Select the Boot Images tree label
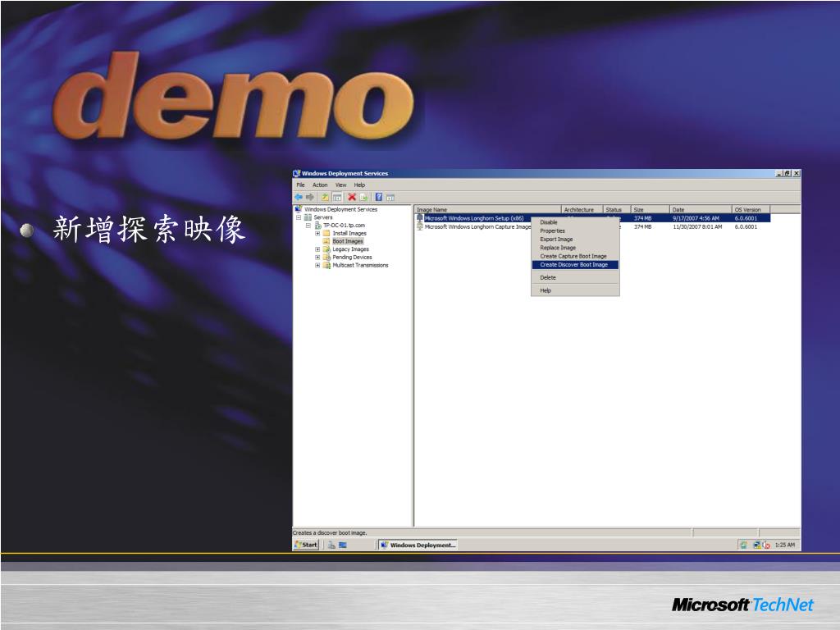 (348, 241)
